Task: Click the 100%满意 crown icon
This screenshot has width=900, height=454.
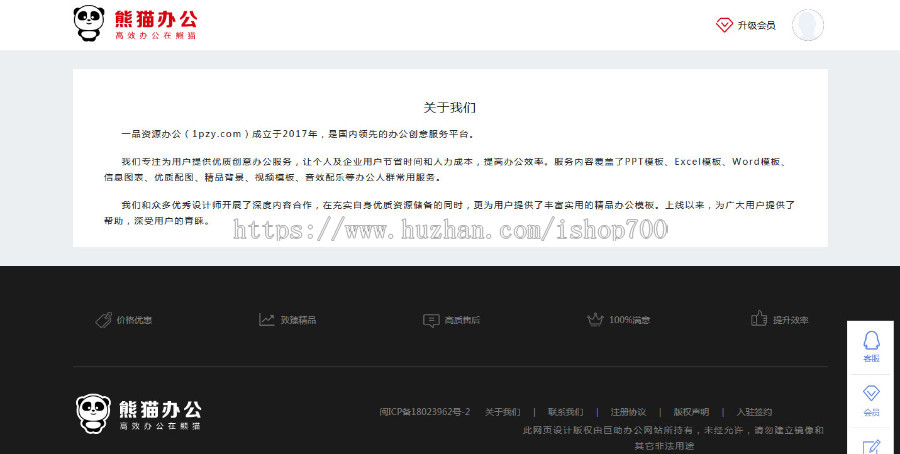Action: click(595, 319)
